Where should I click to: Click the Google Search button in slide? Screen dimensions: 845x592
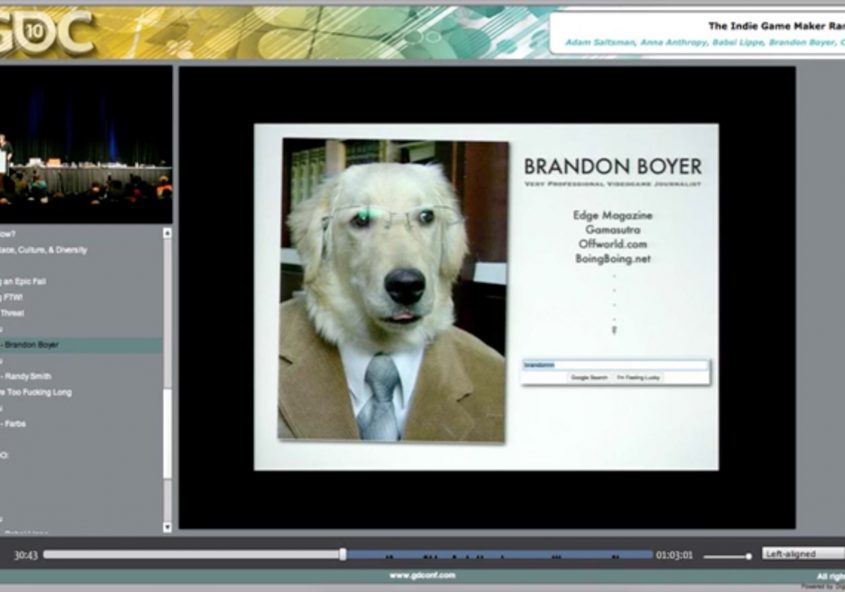(x=589, y=378)
